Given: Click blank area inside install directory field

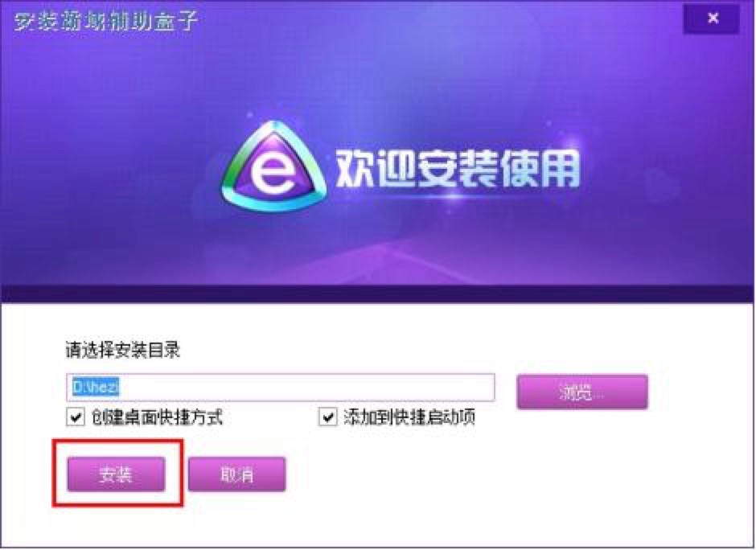Looking at the screenshot, I should point(309,387).
